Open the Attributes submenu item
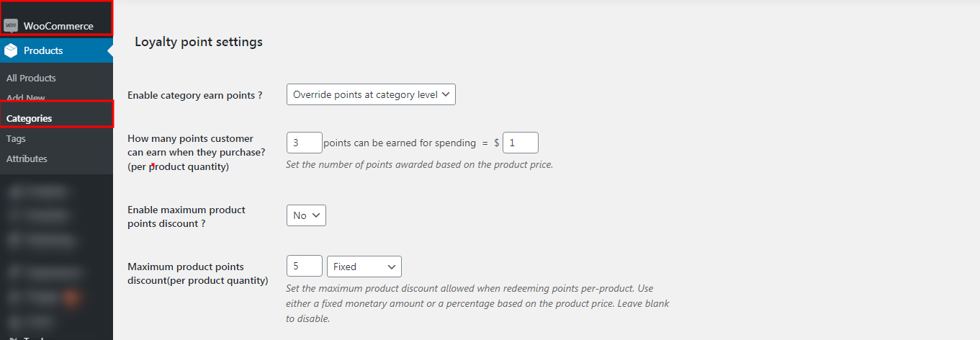Screen dimensions: 980x340 (x=27, y=158)
